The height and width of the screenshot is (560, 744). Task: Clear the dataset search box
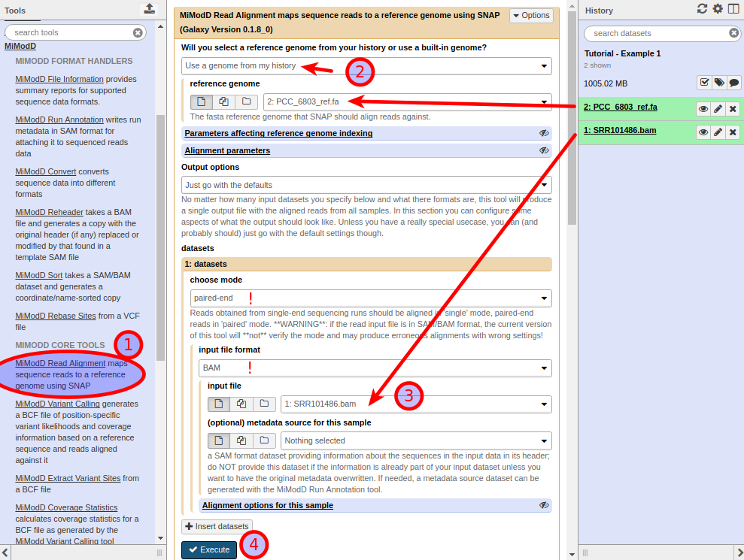point(733,33)
